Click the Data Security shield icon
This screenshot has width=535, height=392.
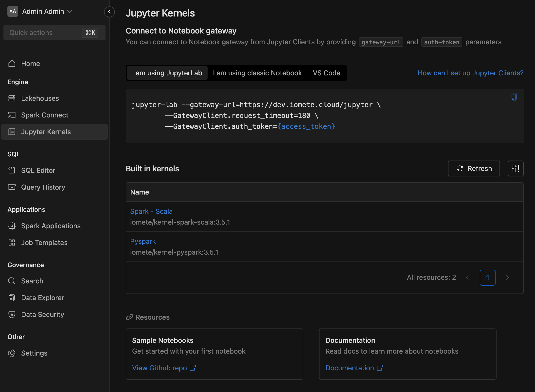pyautogui.click(x=12, y=314)
